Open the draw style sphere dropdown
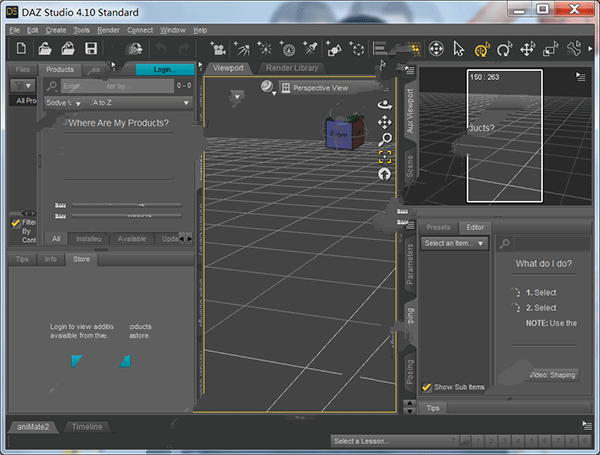Screen dimensions: 600x455 tap(268, 88)
